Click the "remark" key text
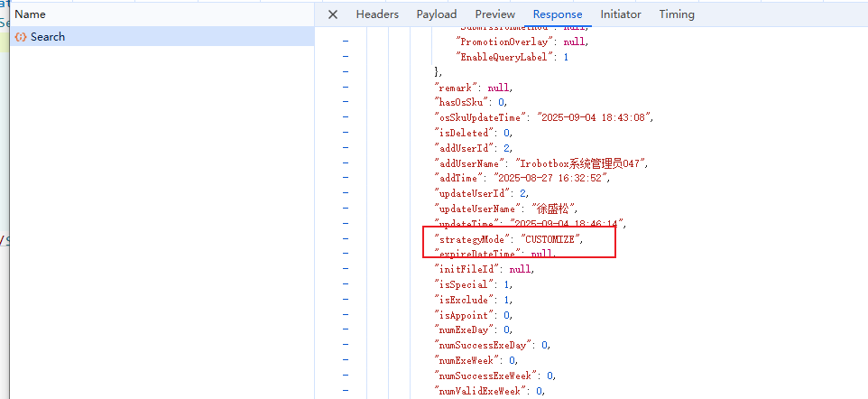868x399 pixels. (457, 88)
